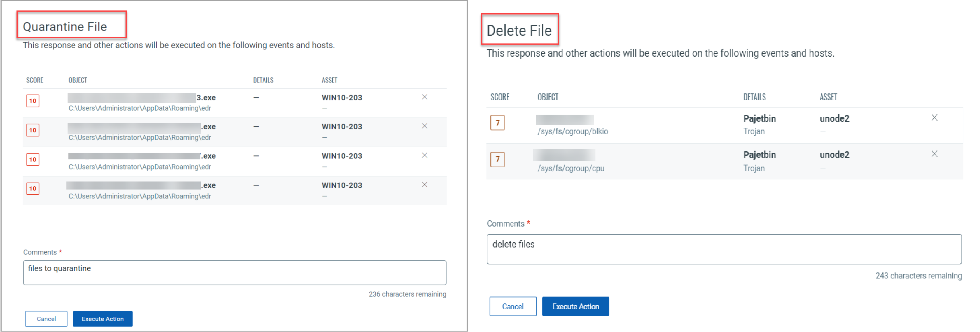Click OBJECT column header in Quarantine File
Viewport: 980px width, 332px height.
[78, 80]
